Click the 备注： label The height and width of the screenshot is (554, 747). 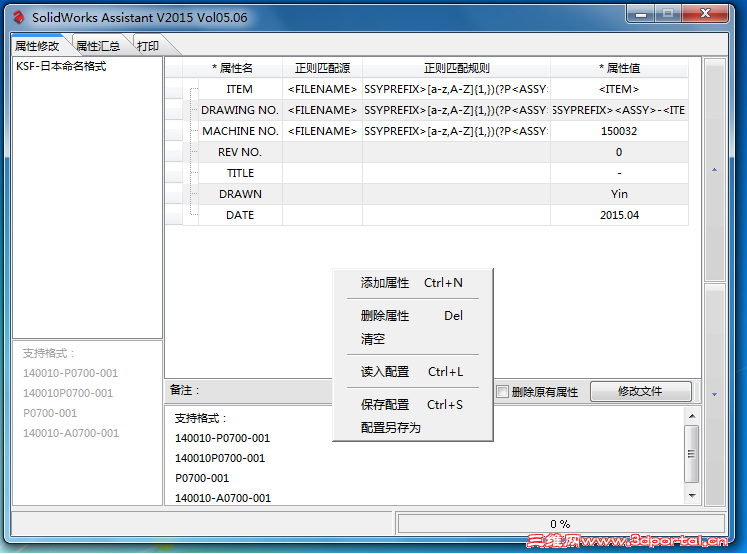pyautogui.click(x=185, y=390)
